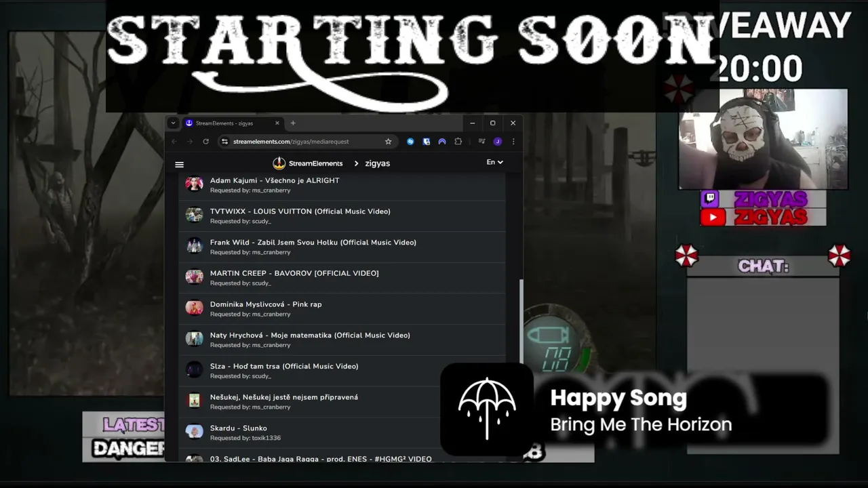Open the En language dropdown
Image resolution: width=868 pixels, height=488 pixels.
pyautogui.click(x=495, y=163)
